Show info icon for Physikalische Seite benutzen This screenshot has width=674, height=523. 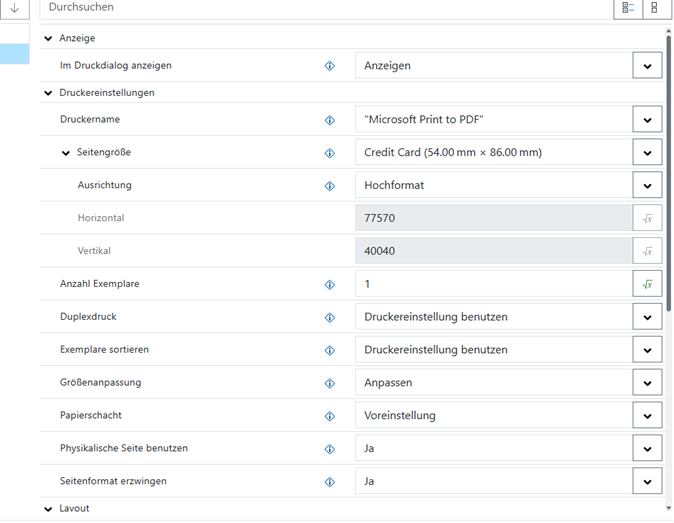(x=330, y=449)
